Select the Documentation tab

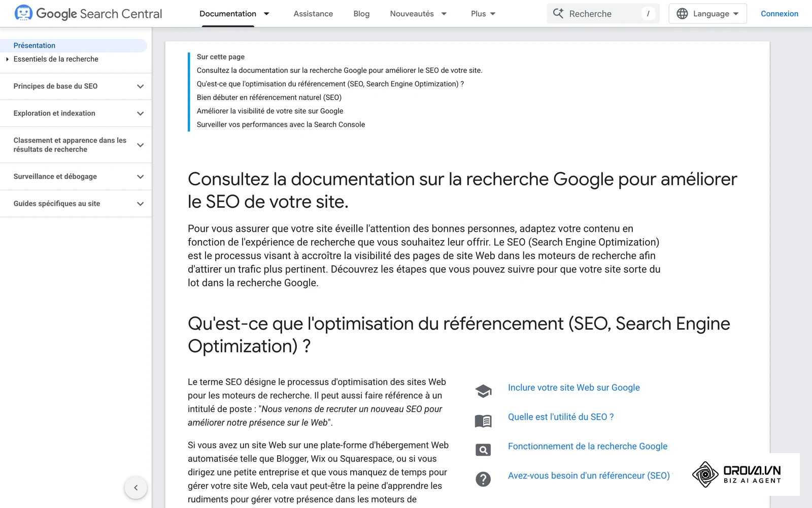[x=228, y=14]
